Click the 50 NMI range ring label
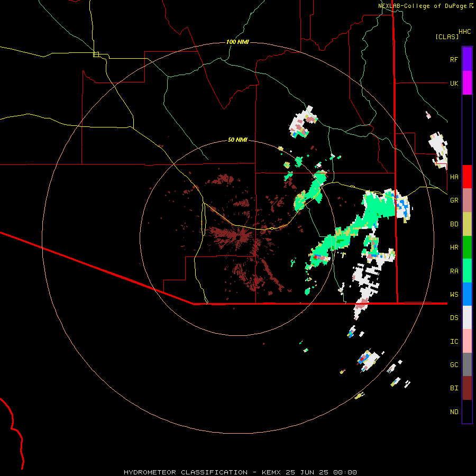 pos(237,140)
